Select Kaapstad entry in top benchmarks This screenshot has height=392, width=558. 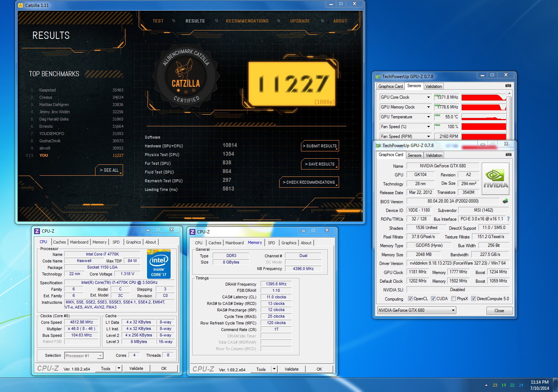[77, 90]
